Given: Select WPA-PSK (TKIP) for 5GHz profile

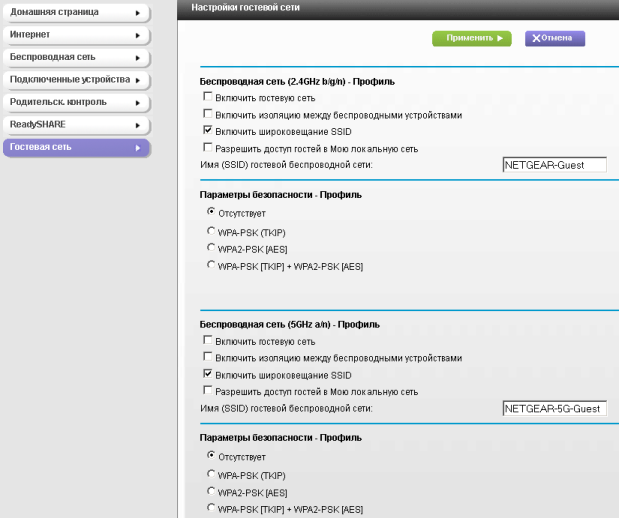Looking at the screenshot, I should click(211, 473).
